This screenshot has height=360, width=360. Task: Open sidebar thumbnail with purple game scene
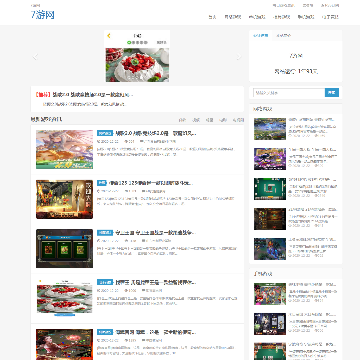270,159
